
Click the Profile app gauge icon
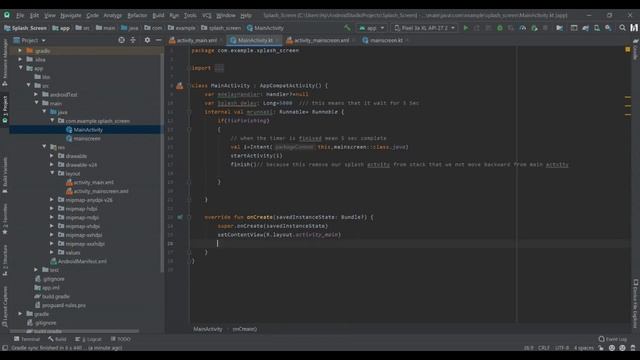[x=522, y=28]
